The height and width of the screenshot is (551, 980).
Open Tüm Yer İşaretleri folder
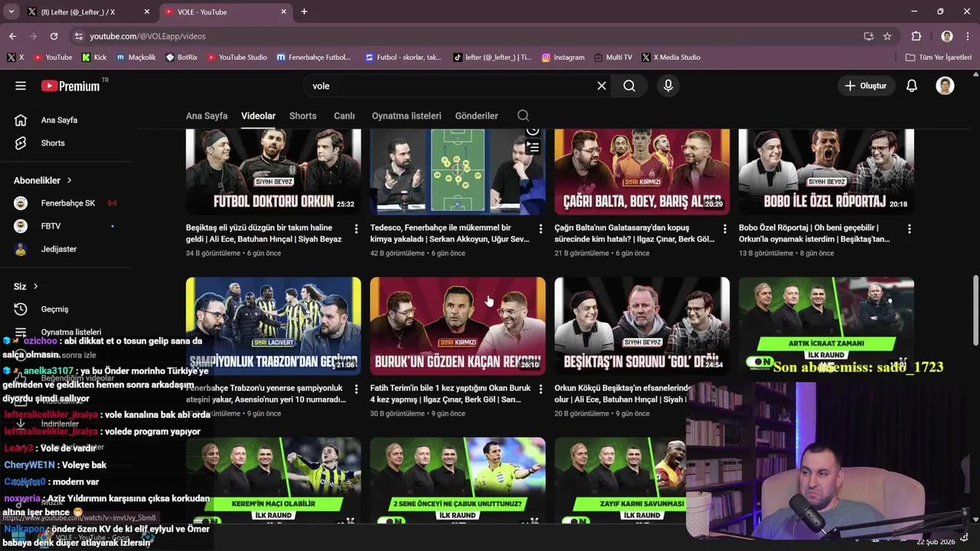tap(938, 57)
